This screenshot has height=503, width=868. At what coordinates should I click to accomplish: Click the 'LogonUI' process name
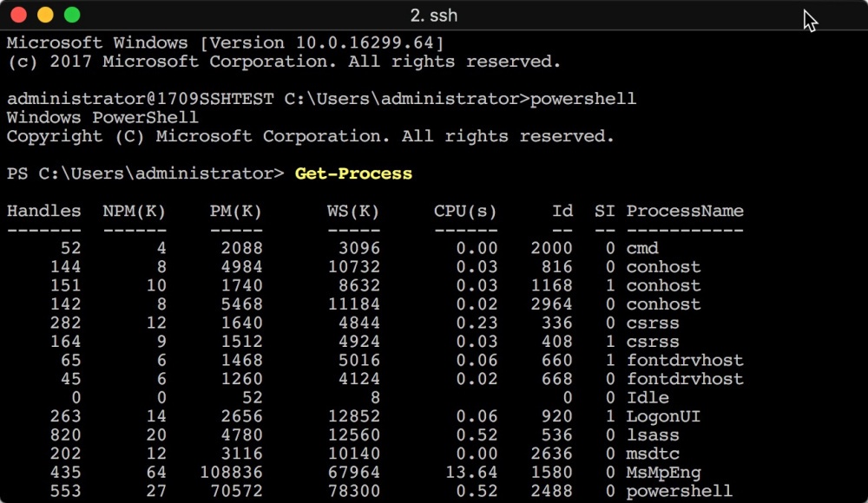[663, 416]
